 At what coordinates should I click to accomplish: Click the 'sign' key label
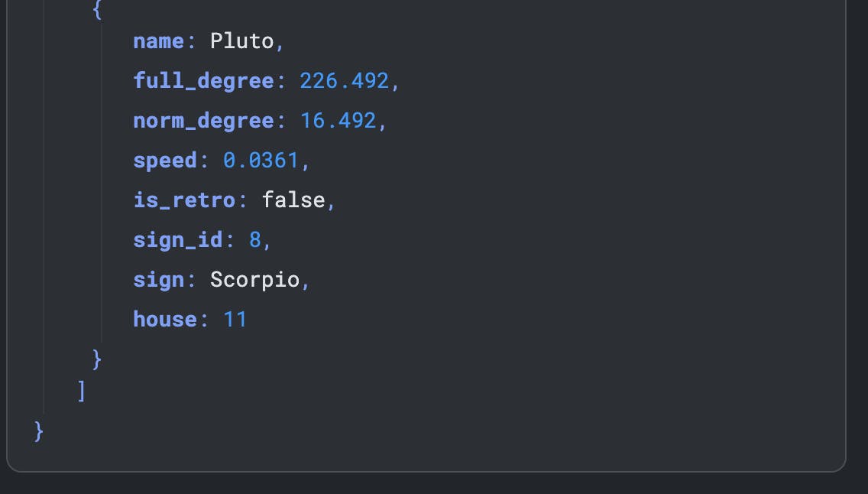click(158, 279)
